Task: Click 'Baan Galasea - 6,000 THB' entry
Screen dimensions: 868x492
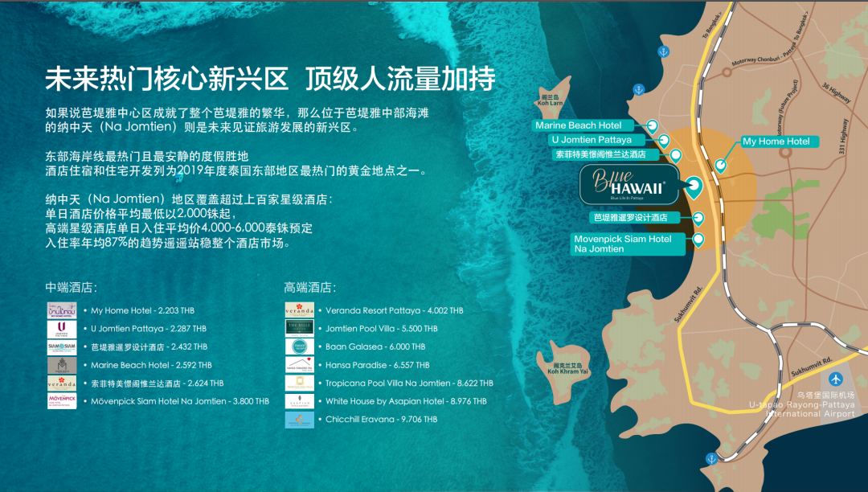Action: (x=375, y=347)
